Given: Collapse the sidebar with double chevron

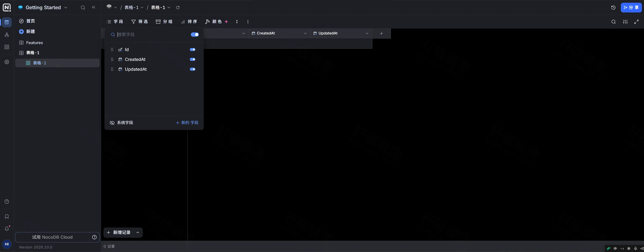Looking at the screenshot, I should (x=93, y=8).
